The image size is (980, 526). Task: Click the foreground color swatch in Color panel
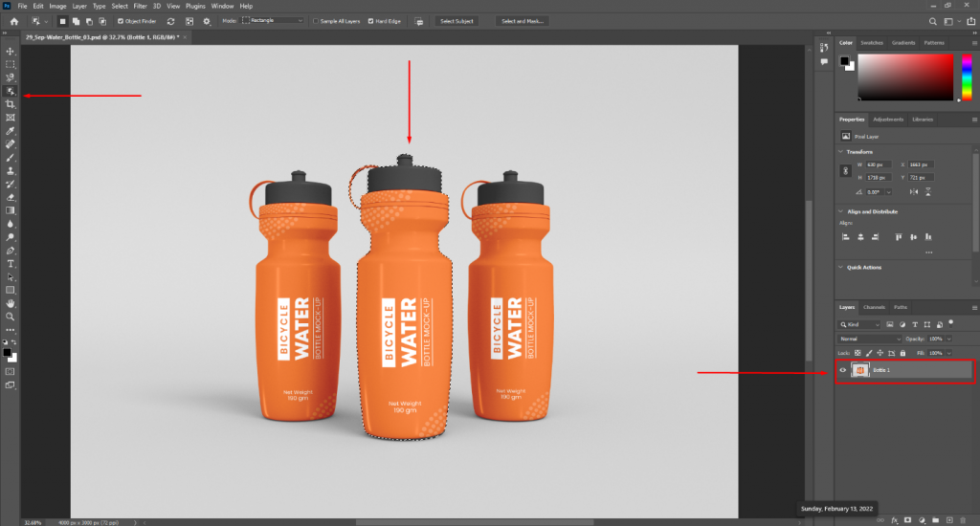844,60
